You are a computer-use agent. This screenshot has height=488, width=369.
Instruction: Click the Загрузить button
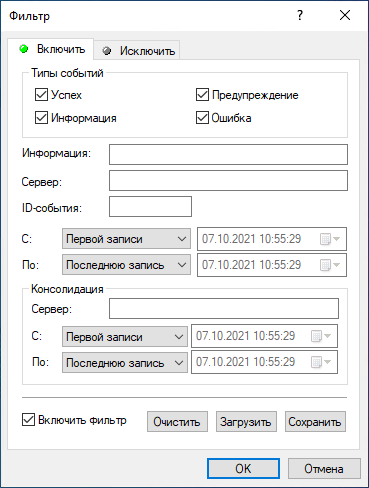click(246, 422)
